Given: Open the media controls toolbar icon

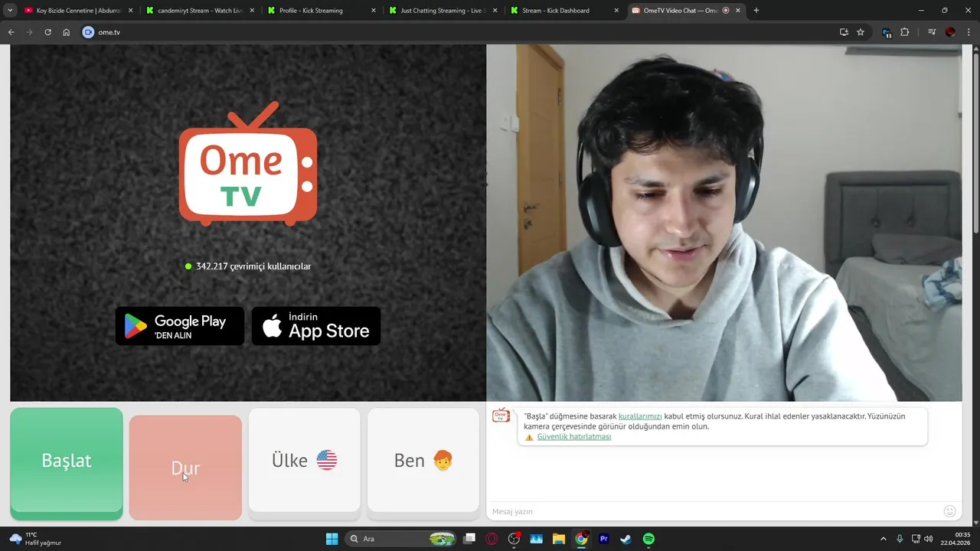Looking at the screenshot, I should (932, 32).
